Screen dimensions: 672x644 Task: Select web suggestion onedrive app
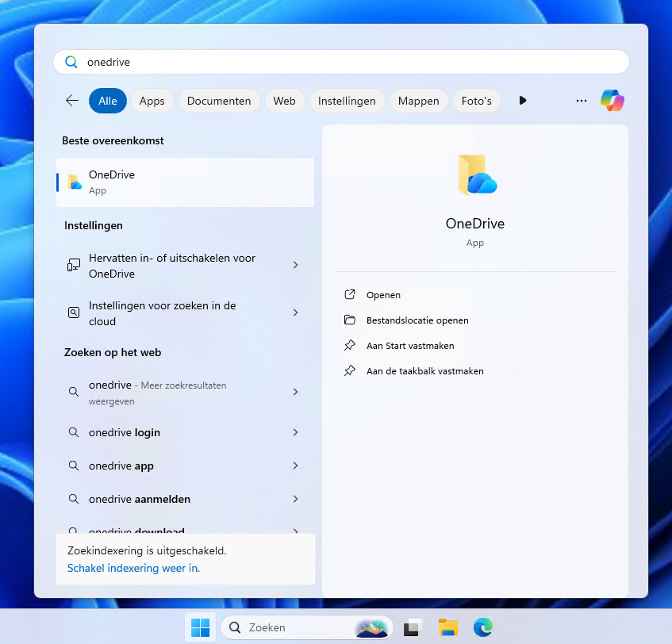(x=185, y=466)
